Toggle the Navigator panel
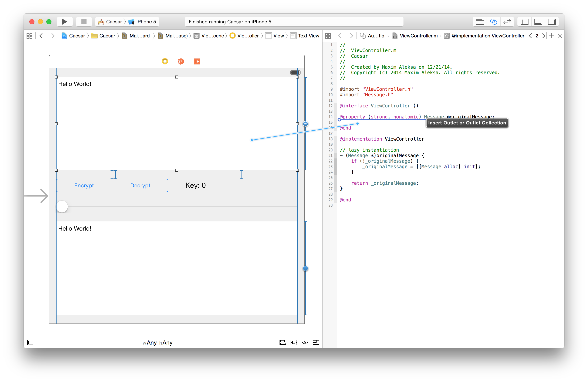The width and height of the screenshot is (588, 382). (x=524, y=22)
